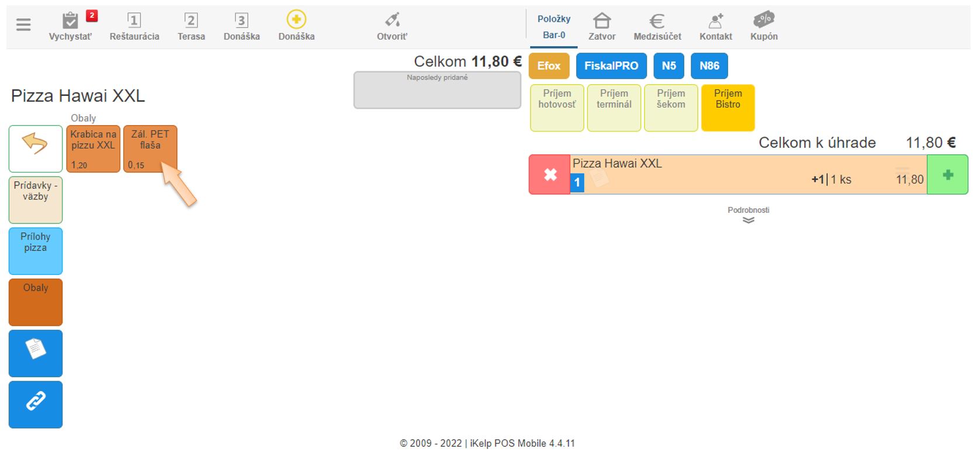The image size is (980, 455).
Task: Switch to Reštaurácia table area
Action: tap(134, 26)
